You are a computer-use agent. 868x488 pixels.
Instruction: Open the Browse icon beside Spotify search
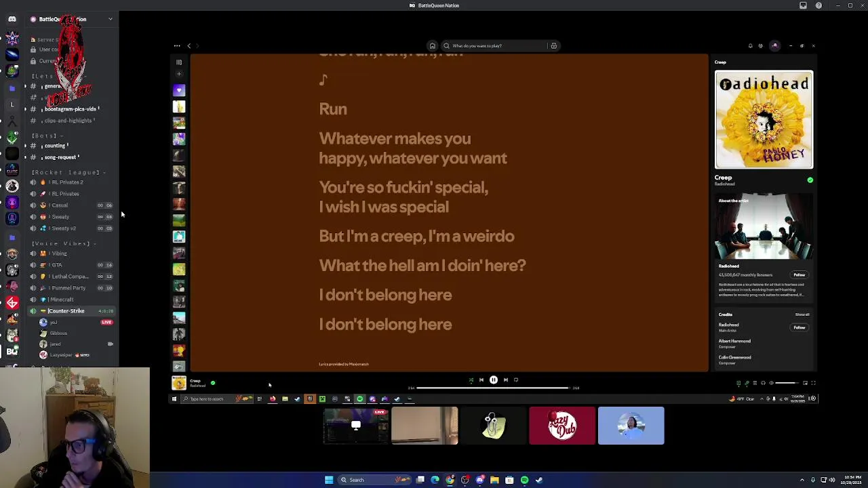coord(553,46)
